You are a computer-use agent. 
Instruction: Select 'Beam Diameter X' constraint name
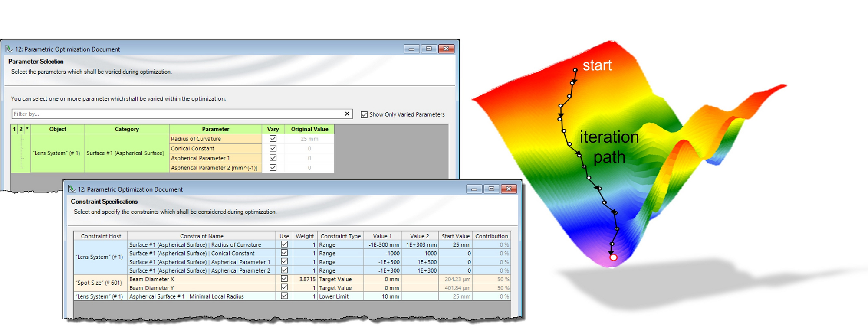click(202, 279)
